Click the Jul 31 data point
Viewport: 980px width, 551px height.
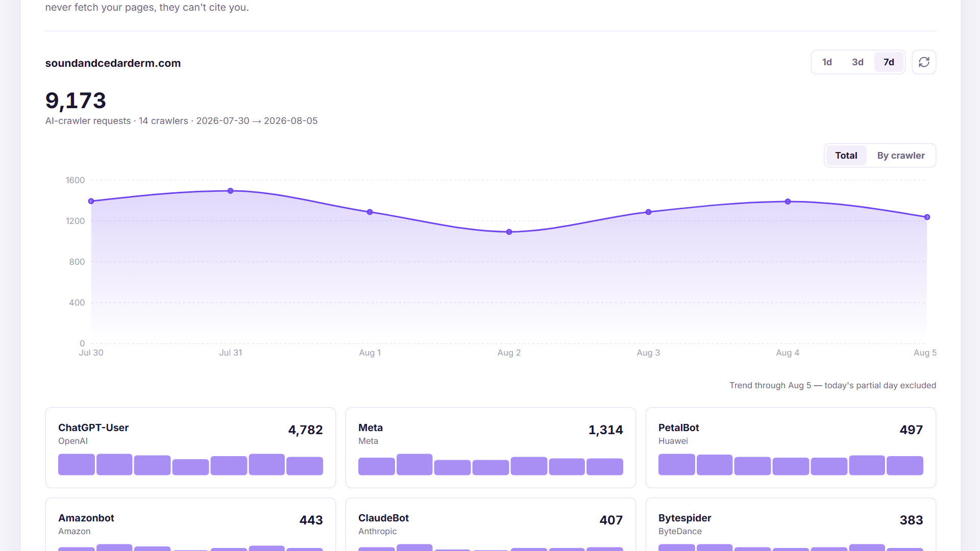231,191
